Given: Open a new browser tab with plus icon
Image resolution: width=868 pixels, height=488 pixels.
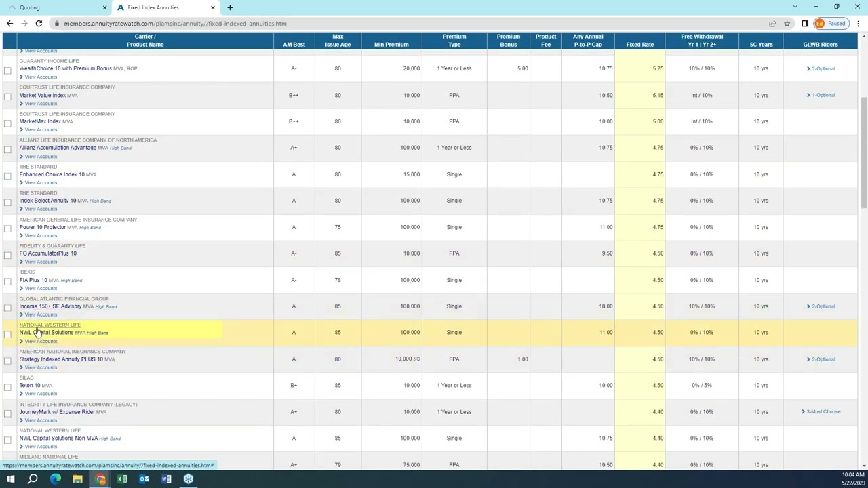Looking at the screenshot, I should click(x=230, y=7).
